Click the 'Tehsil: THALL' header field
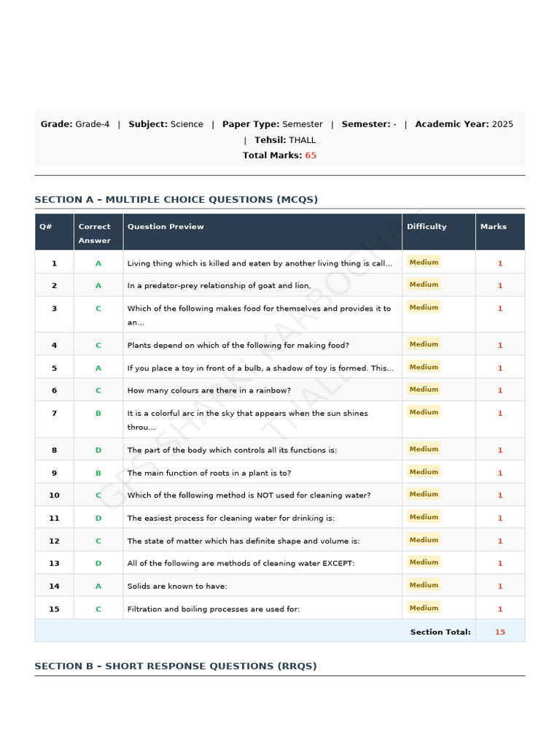Viewport: 560px width, 747px height. pyautogui.click(x=285, y=140)
